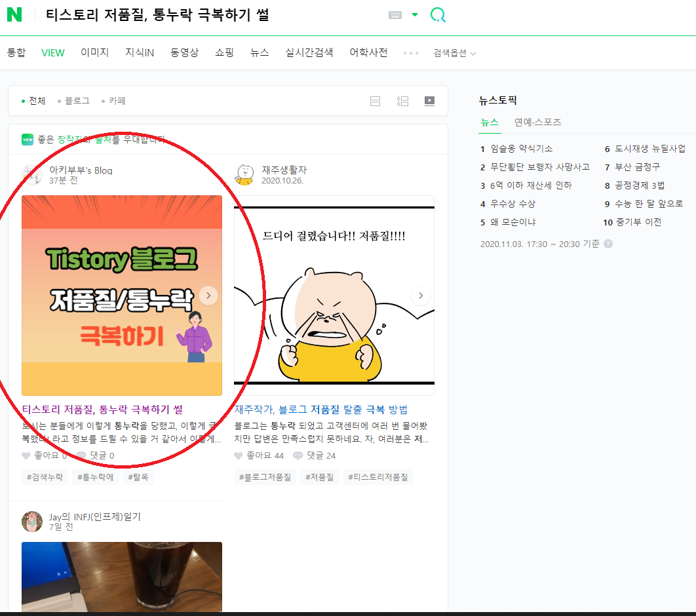Select the 뉴스 search tab
The image size is (696, 616).
tap(260, 52)
